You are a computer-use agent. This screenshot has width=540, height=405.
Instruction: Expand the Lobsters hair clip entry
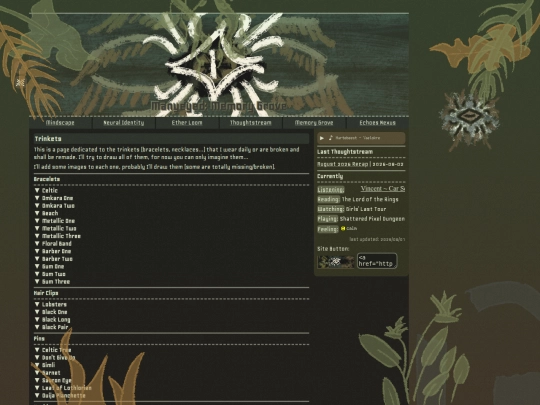pos(51,304)
